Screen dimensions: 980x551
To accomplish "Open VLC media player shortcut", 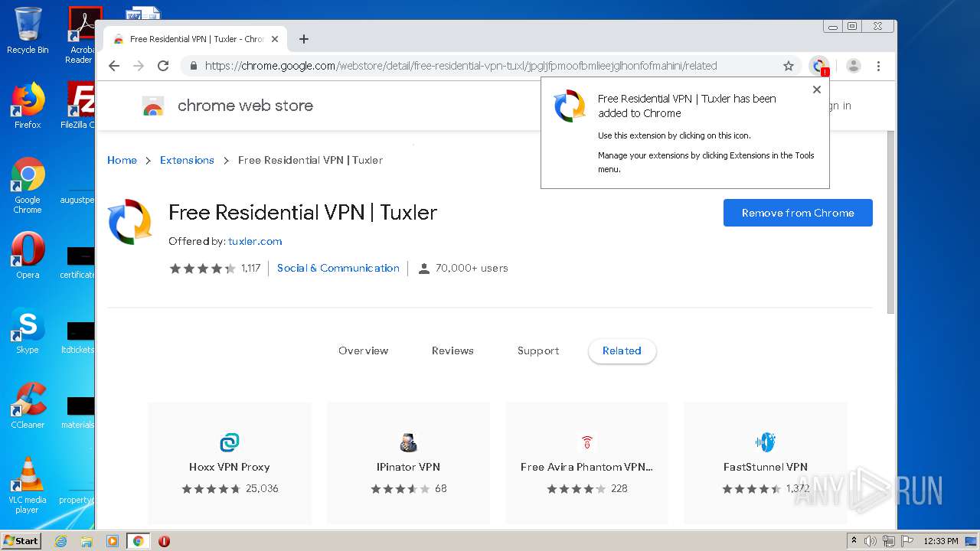I will pyautogui.click(x=28, y=486).
